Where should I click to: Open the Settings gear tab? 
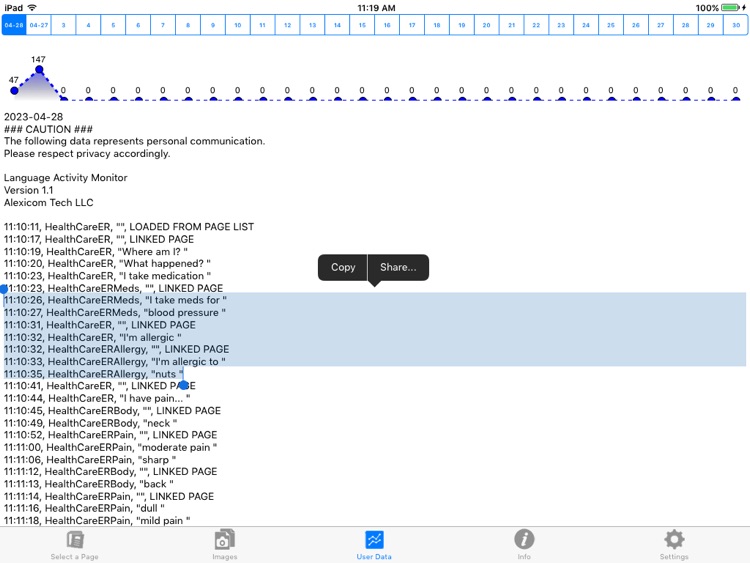(x=674, y=545)
